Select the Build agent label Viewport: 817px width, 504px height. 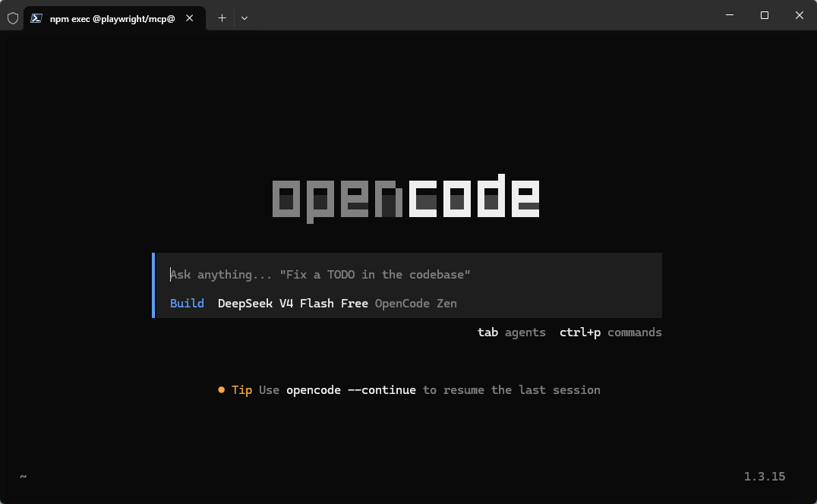tap(187, 303)
